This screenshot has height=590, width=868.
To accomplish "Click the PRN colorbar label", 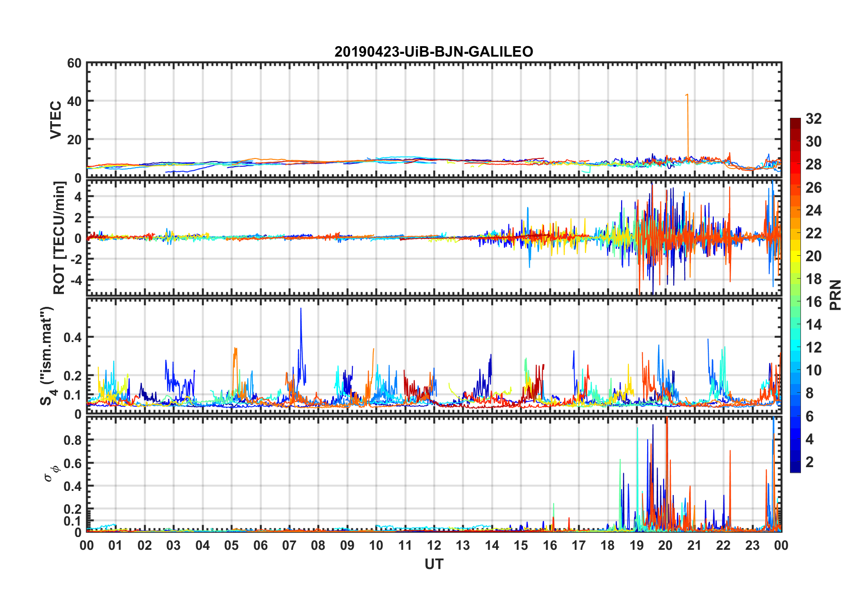I will click(835, 295).
